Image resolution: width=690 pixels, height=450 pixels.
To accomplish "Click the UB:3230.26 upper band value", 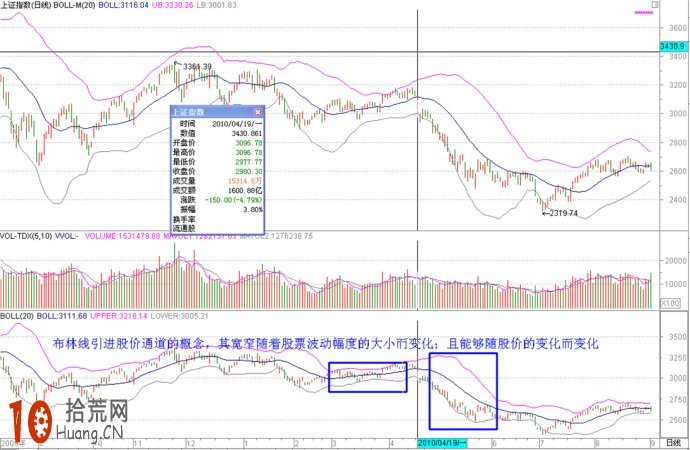I will 172,5.
